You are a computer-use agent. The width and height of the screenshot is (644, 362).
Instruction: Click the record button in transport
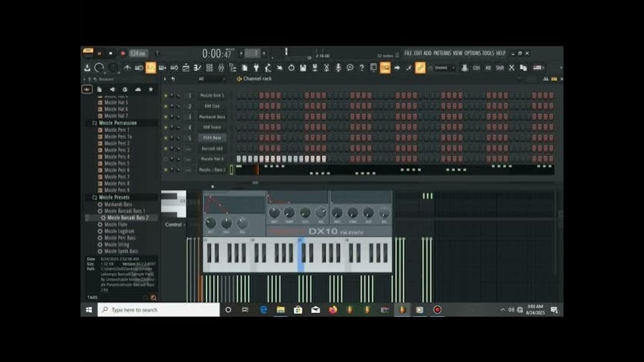click(x=123, y=53)
